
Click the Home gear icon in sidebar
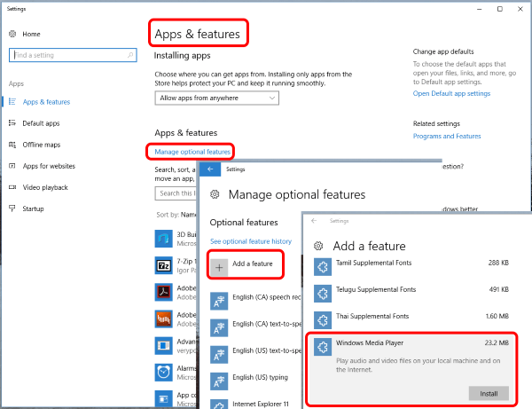tap(12, 34)
